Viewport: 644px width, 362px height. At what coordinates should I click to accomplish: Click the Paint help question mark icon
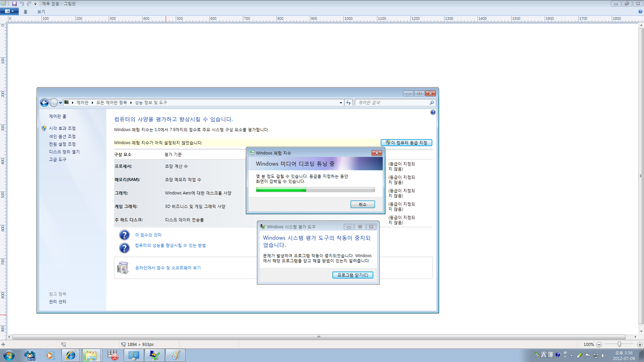tap(640, 11)
